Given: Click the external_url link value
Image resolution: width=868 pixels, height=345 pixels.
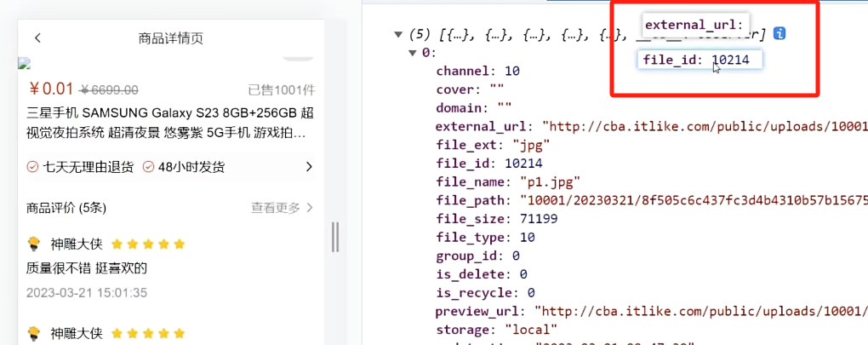Looking at the screenshot, I should click(x=705, y=126).
